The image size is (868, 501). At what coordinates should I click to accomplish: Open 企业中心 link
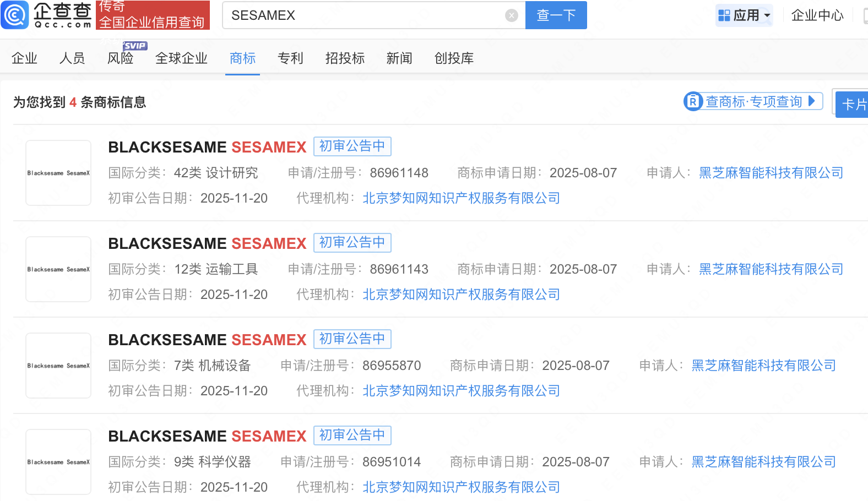click(817, 15)
